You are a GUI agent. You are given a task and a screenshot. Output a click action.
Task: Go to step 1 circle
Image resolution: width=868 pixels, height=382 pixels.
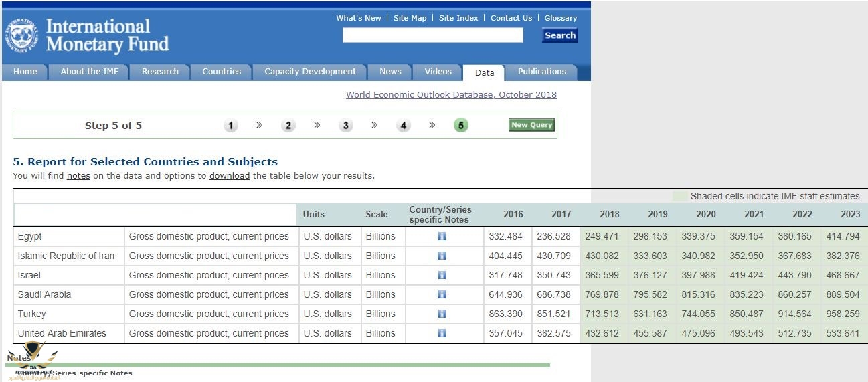click(231, 126)
